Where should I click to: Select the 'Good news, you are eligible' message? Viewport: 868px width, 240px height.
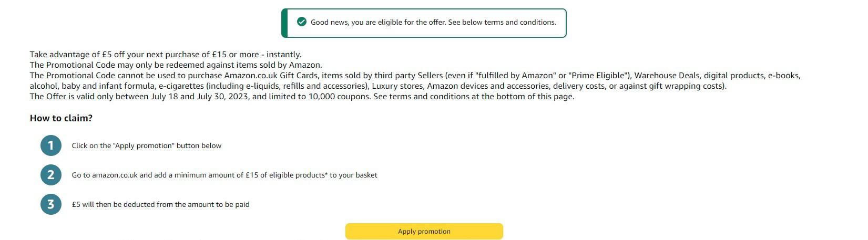pos(433,22)
